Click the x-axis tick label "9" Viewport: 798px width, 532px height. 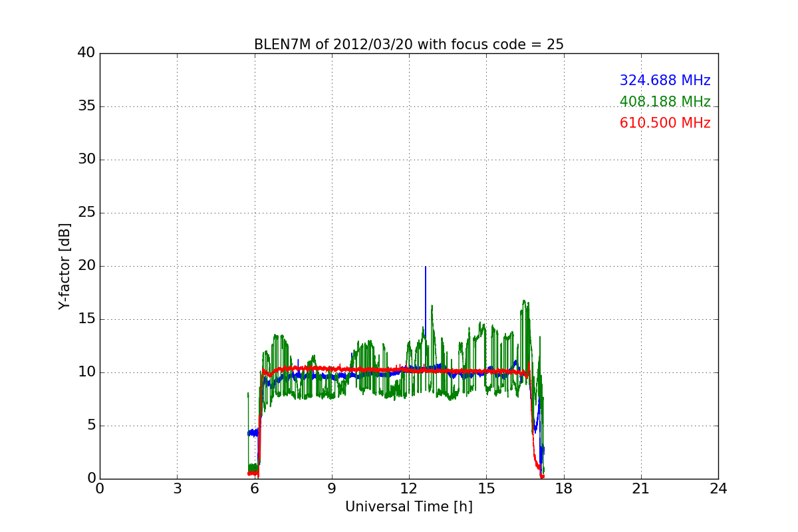pyautogui.click(x=331, y=489)
